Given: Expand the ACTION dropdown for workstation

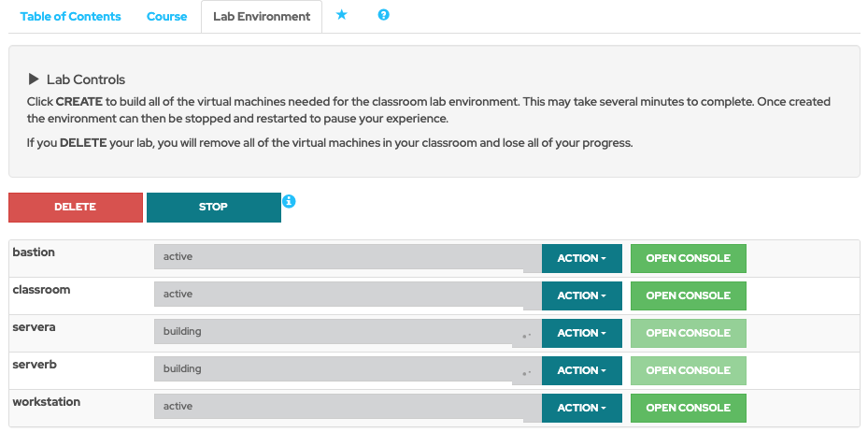Looking at the screenshot, I should coord(581,408).
